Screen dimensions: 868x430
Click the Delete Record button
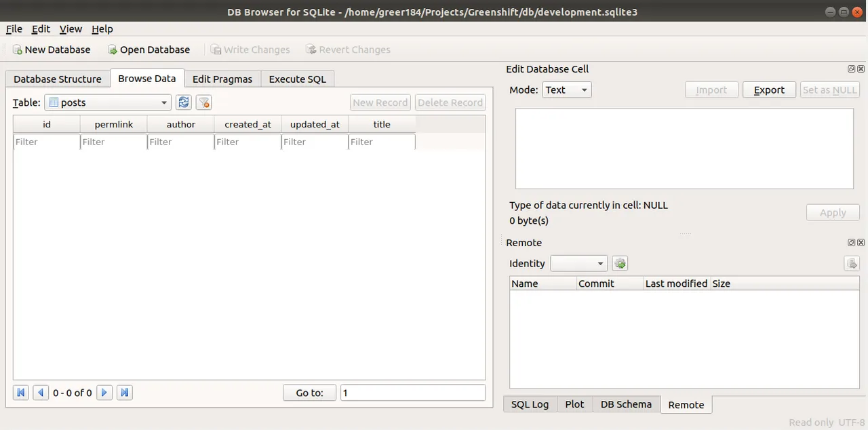point(450,102)
